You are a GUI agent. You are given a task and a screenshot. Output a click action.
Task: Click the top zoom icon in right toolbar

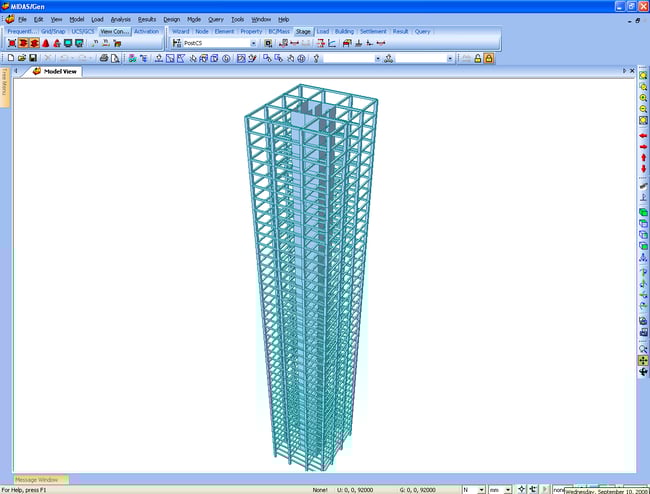pyautogui.click(x=643, y=75)
